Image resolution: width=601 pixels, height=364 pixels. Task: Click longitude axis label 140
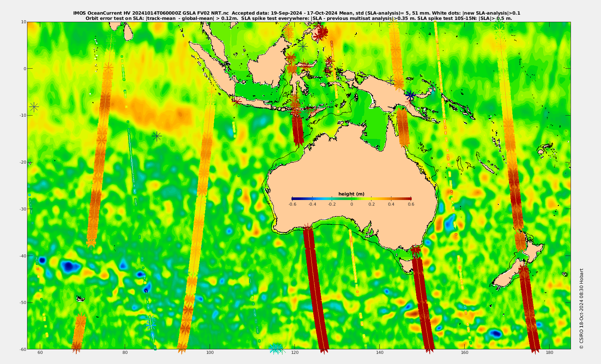380,352
